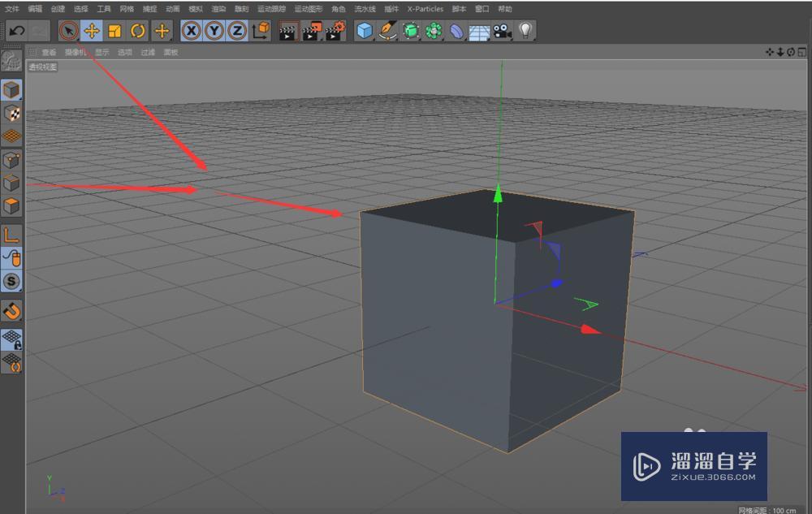812x514 pixels.
Task: Add a deformer with the blue bend icon
Action: point(456,31)
